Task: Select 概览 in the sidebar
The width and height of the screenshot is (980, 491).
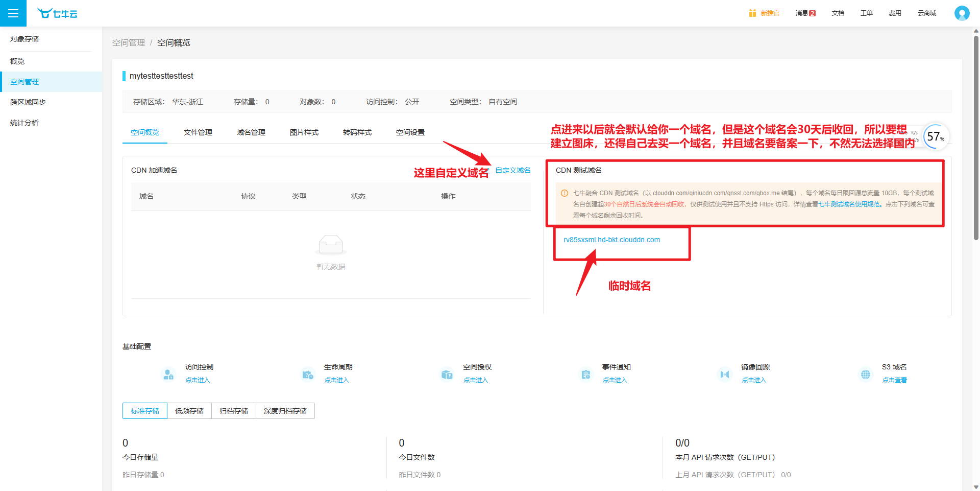Action: pyautogui.click(x=51, y=61)
